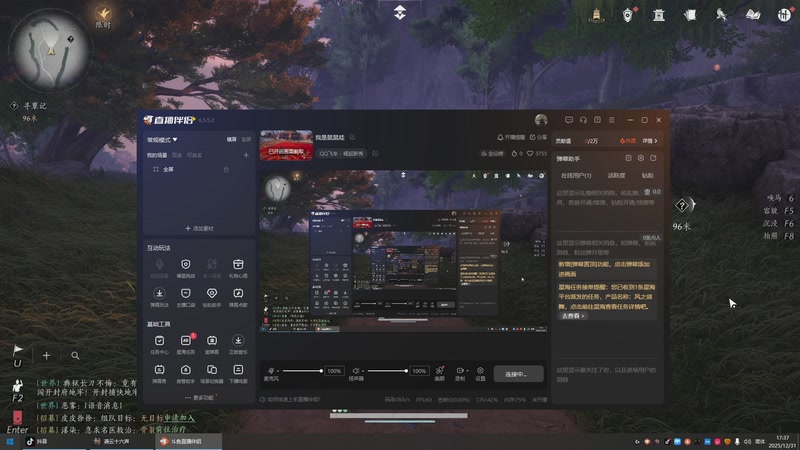Open the 美颜 beauty filter
This screenshot has height=450, width=800.
[439, 373]
